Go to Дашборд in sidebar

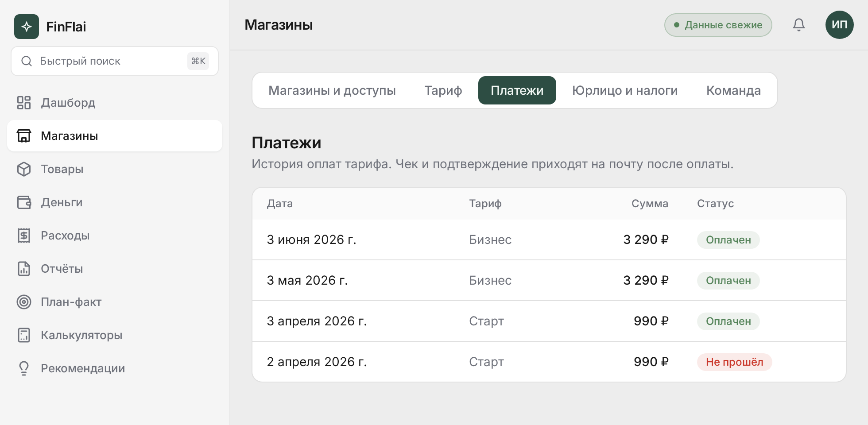(x=115, y=103)
